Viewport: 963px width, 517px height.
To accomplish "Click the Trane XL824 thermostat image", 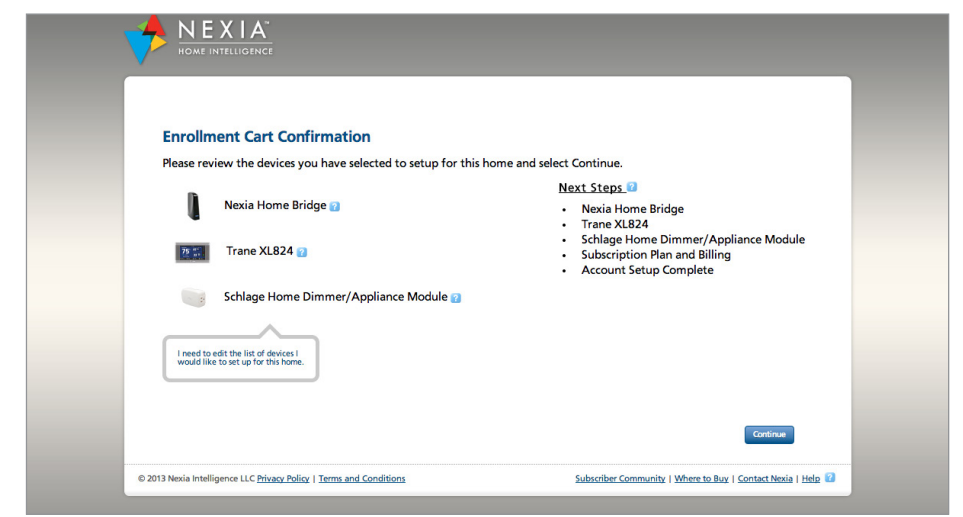I will [x=192, y=252].
